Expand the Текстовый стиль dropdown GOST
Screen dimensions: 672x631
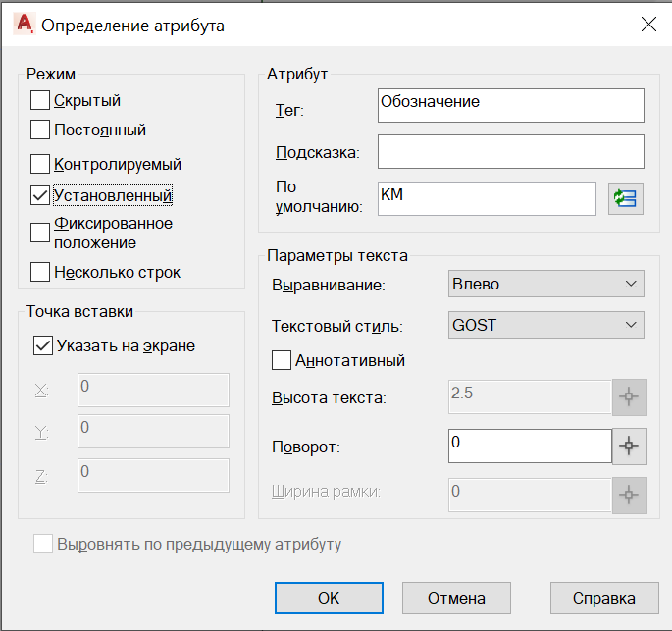[x=546, y=325]
